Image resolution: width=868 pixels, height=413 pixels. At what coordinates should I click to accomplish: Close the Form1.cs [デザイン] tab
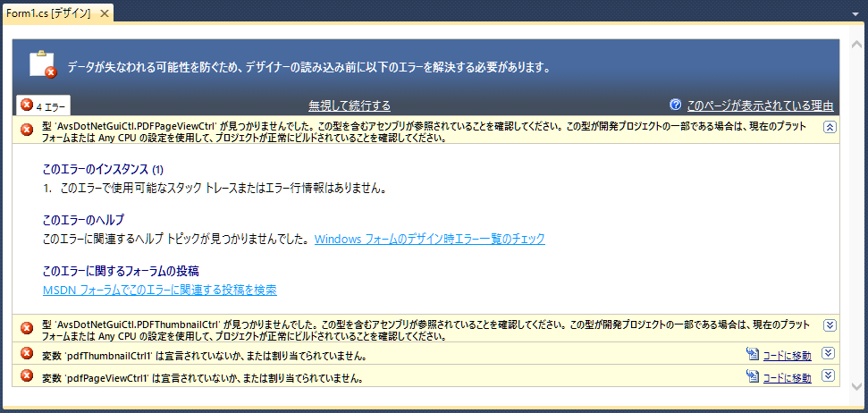tap(105, 13)
